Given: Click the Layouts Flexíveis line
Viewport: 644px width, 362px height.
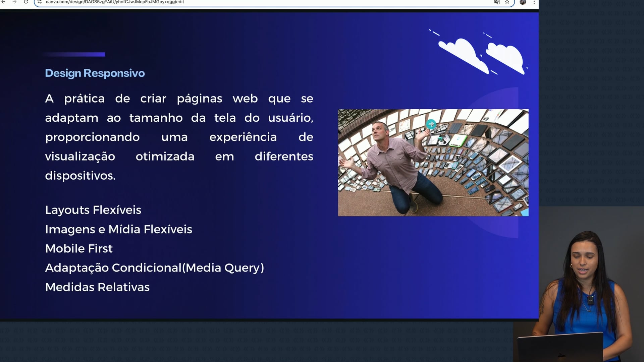Looking at the screenshot, I should (x=93, y=210).
